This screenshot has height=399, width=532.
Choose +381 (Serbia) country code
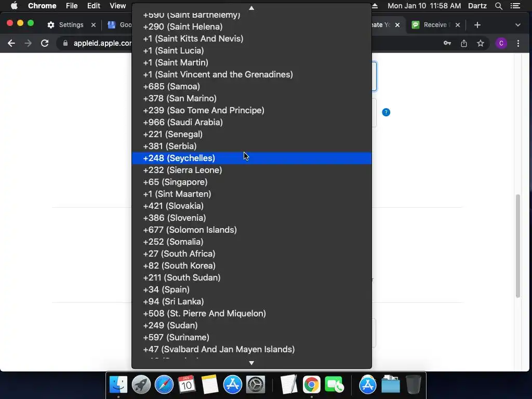tap(251, 146)
